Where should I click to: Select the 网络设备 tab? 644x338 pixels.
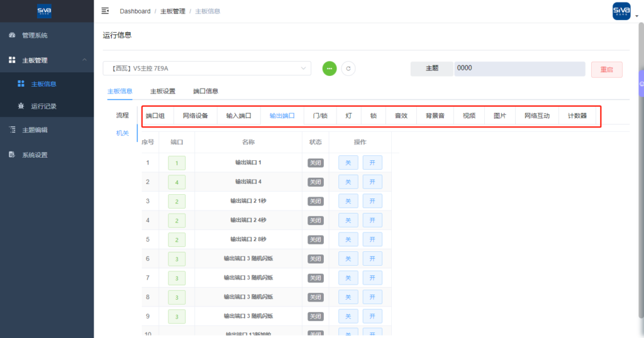[x=195, y=116]
